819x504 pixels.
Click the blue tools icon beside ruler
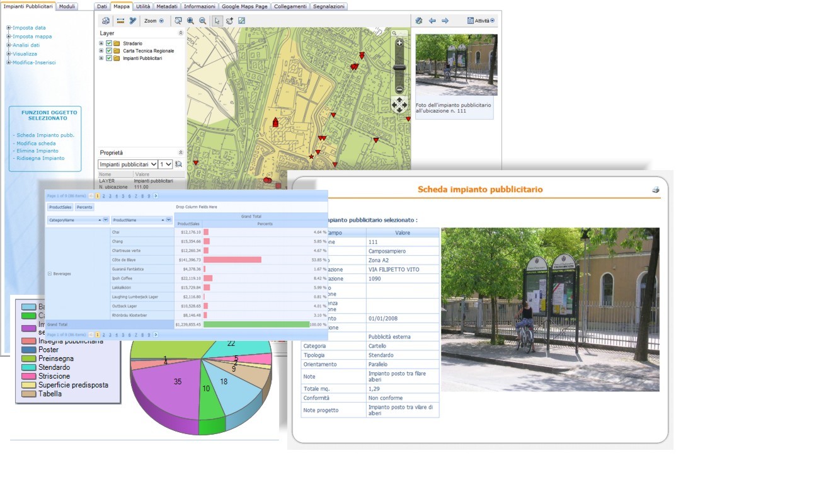pos(133,21)
